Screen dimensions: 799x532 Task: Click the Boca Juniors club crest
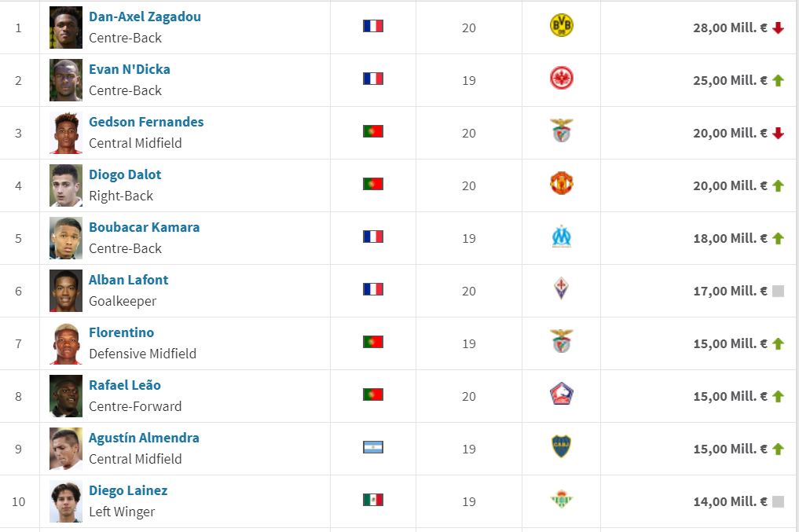coord(561,447)
